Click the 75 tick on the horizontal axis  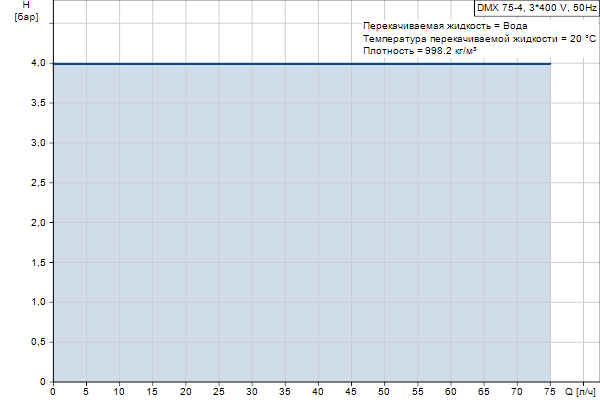click(x=550, y=391)
